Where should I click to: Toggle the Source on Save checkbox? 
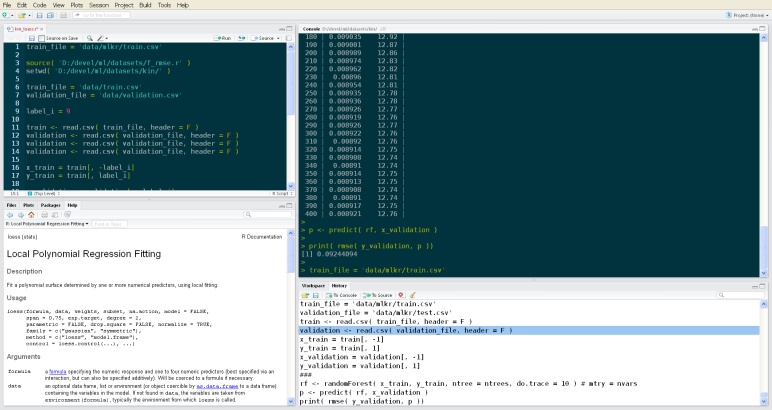click(41, 38)
